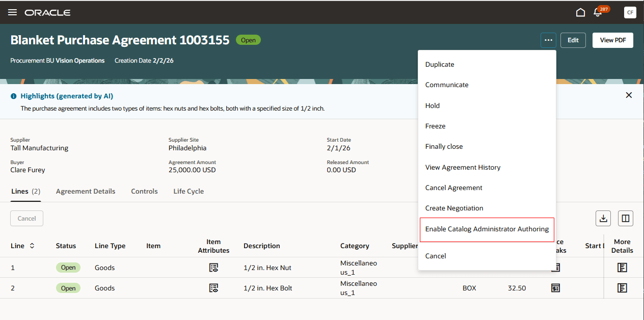Open the Life Cycle tab
The height and width of the screenshot is (320, 644).
188,191
